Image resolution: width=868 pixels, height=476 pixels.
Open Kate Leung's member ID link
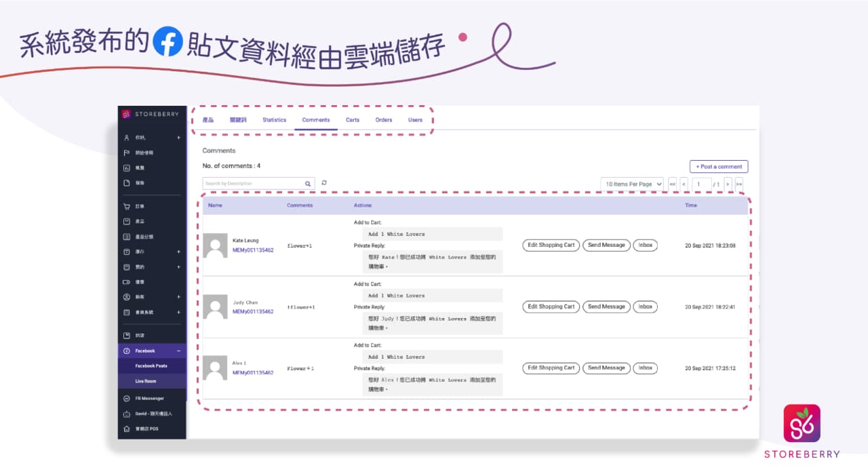click(253, 250)
